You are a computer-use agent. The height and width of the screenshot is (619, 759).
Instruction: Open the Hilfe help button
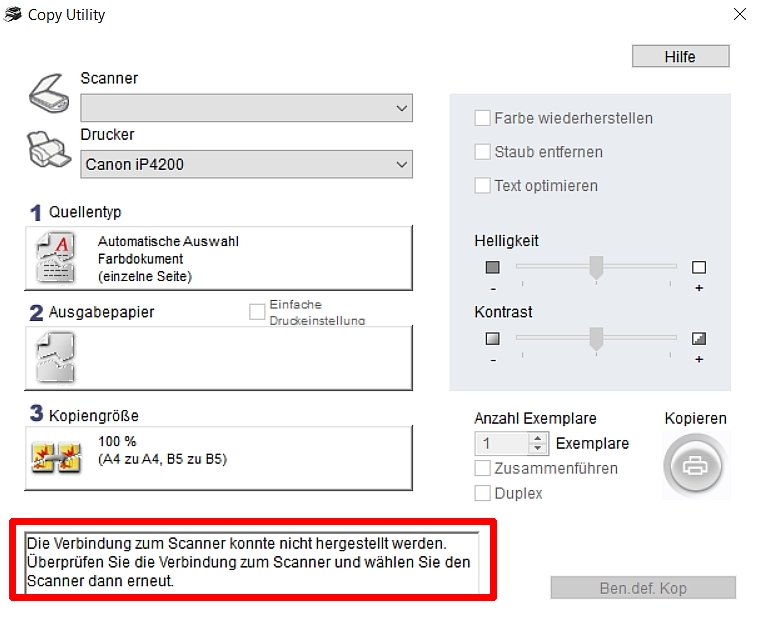pos(680,57)
